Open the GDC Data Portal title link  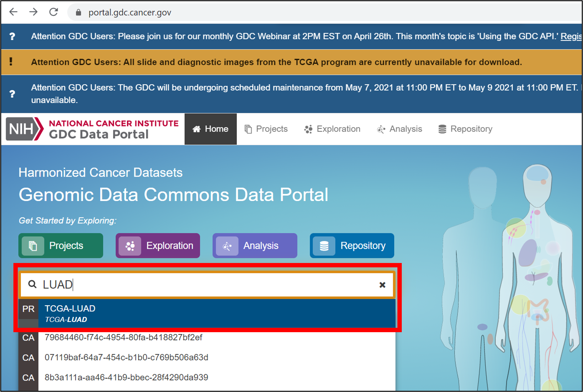pyautogui.click(x=99, y=134)
